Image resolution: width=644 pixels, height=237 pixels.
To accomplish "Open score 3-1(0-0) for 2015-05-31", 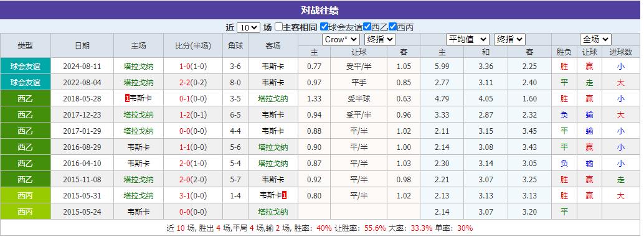I will point(193,195).
